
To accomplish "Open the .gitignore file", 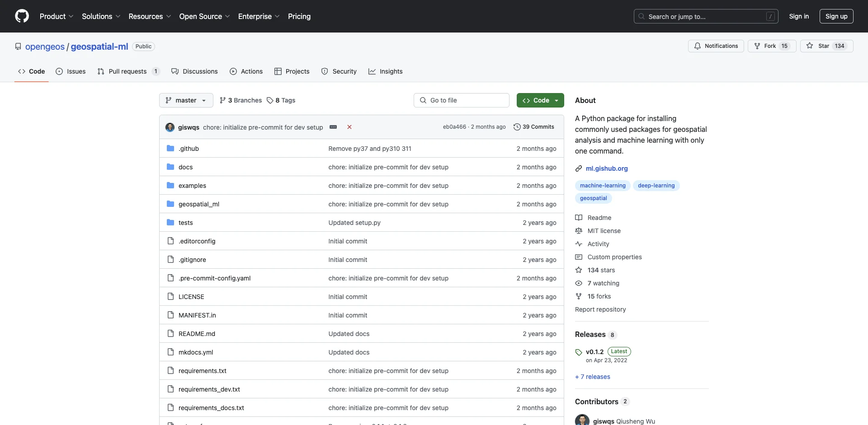I will click(x=192, y=260).
